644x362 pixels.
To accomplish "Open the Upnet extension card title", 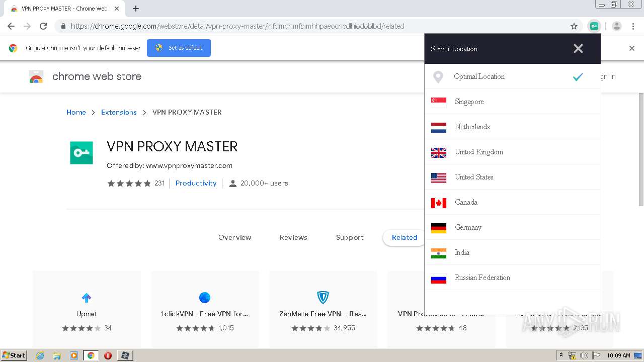I will tap(87, 314).
